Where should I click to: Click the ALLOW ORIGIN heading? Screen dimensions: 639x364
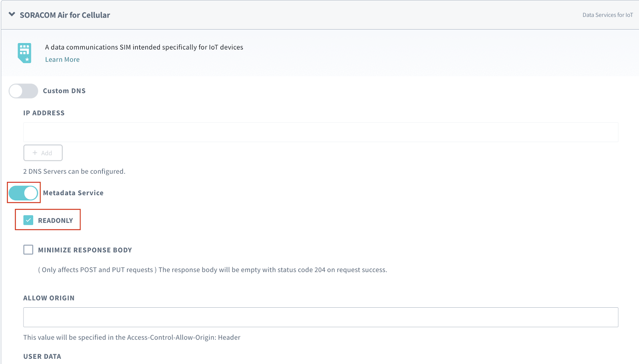[49, 298]
